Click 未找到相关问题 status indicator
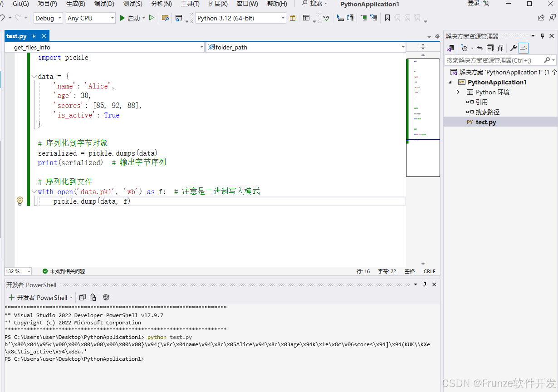558x392 pixels. pyautogui.click(x=64, y=271)
